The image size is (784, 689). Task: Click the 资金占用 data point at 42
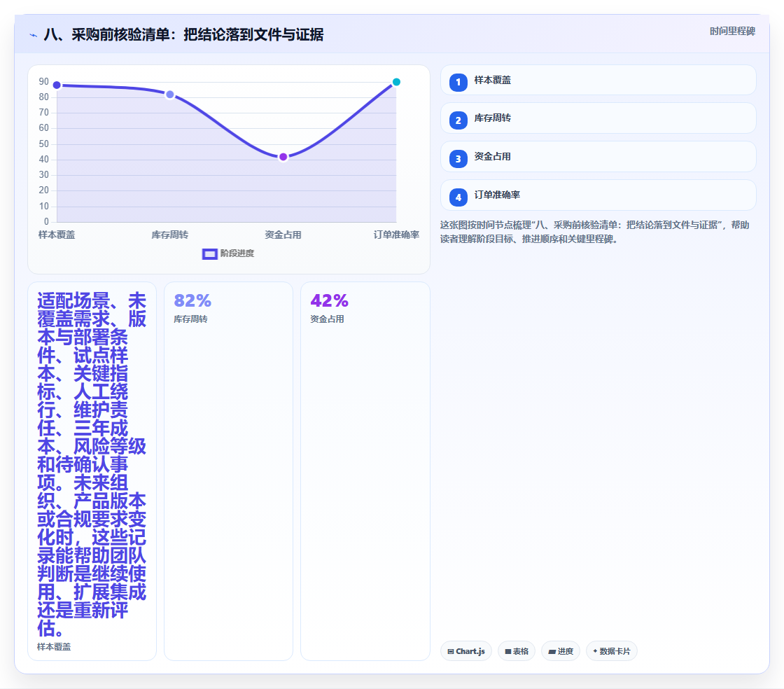tap(283, 157)
